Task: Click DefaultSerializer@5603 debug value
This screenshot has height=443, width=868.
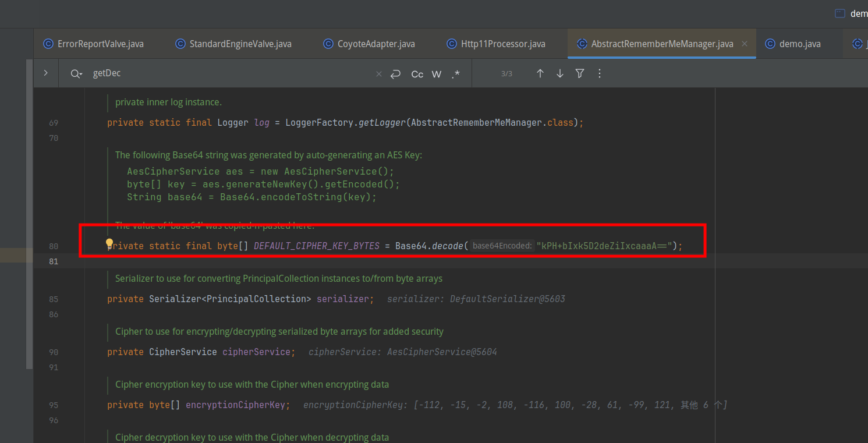Action: tap(508, 299)
